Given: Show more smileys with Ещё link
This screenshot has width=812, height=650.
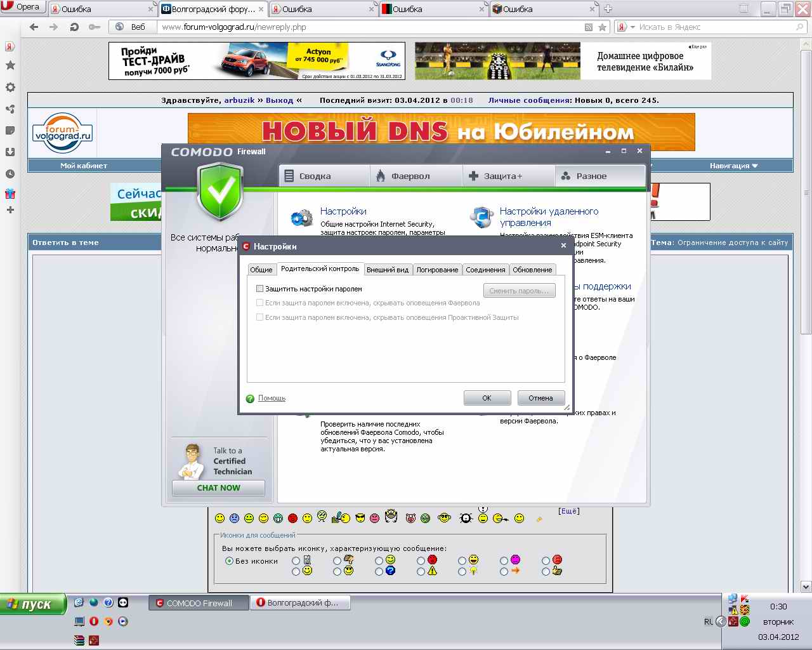Looking at the screenshot, I should click(569, 511).
